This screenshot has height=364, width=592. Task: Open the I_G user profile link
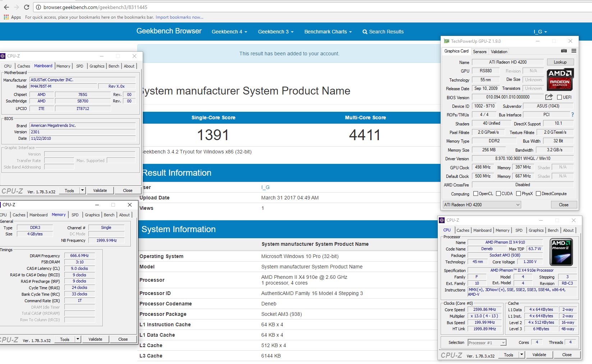265,187
